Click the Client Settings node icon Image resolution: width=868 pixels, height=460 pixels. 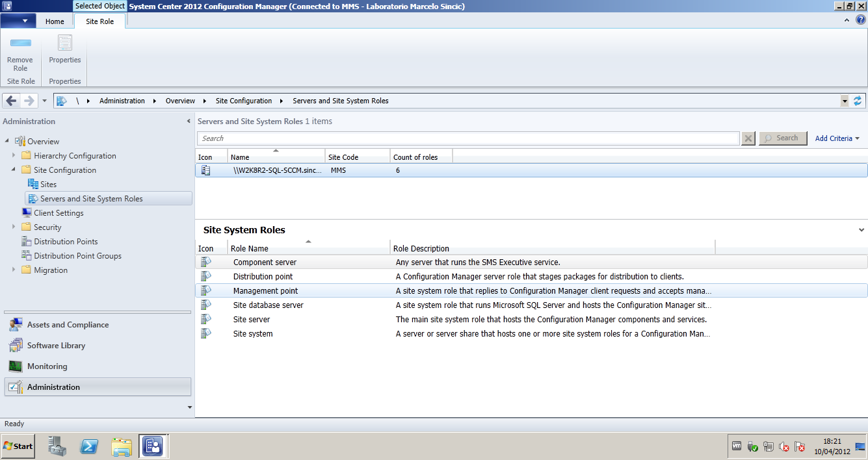tap(27, 213)
